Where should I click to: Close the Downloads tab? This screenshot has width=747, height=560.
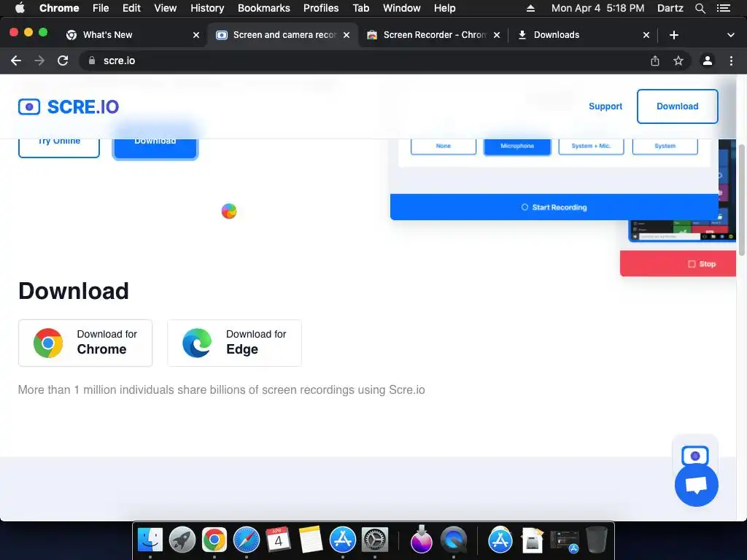(x=646, y=35)
